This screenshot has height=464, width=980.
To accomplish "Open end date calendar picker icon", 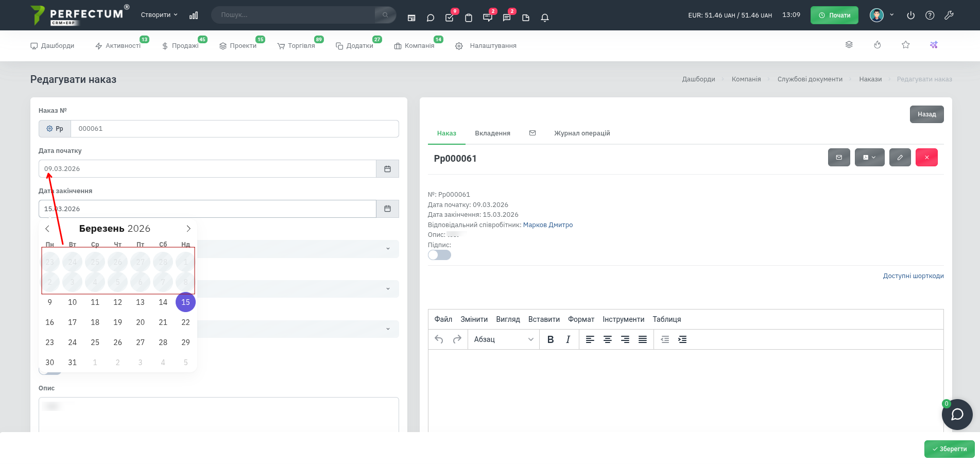I will point(387,209).
